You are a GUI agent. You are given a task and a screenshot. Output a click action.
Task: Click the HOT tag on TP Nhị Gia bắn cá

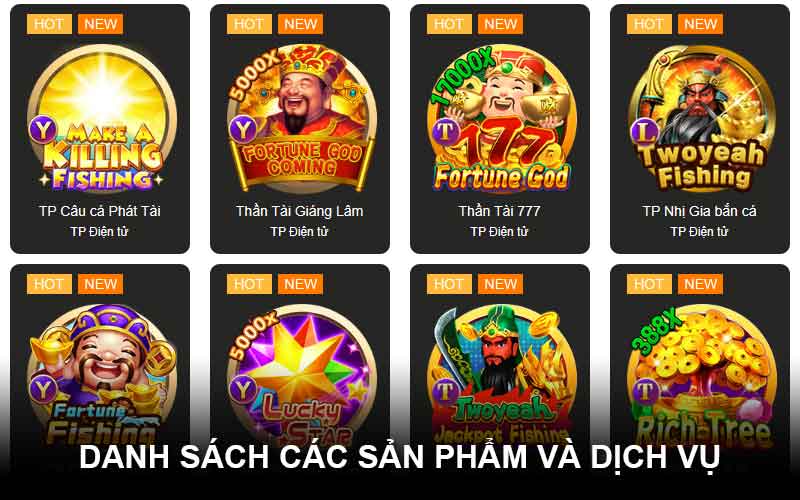click(x=649, y=24)
